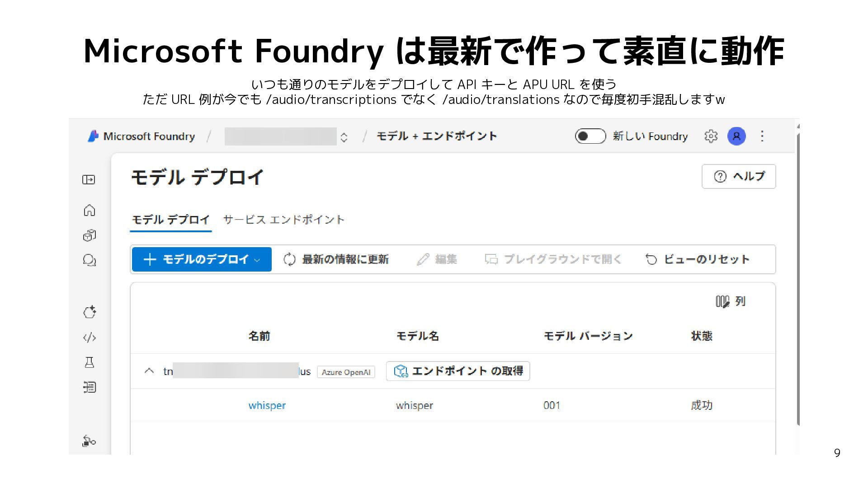Image resolution: width=868 pixels, height=488 pixels.
Task: Click the endpoint cube icon in エンドポイント の取得
Action: pyautogui.click(x=401, y=371)
